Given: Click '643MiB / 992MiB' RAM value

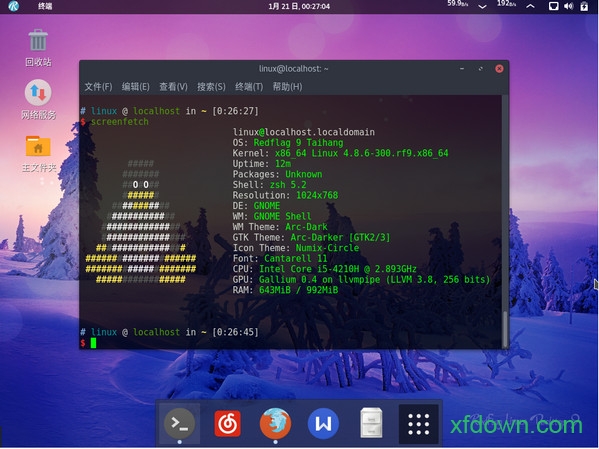Looking at the screenshot, I should (298, 290).
